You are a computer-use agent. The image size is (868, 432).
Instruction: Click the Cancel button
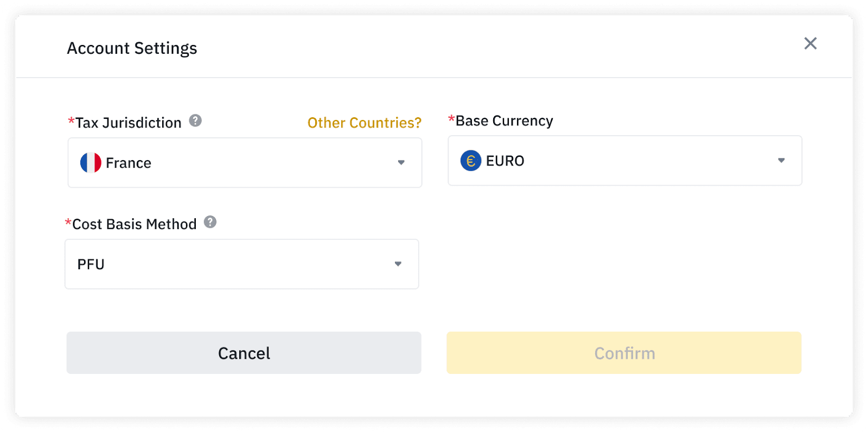pyautogui.click(x=244, y=353)
